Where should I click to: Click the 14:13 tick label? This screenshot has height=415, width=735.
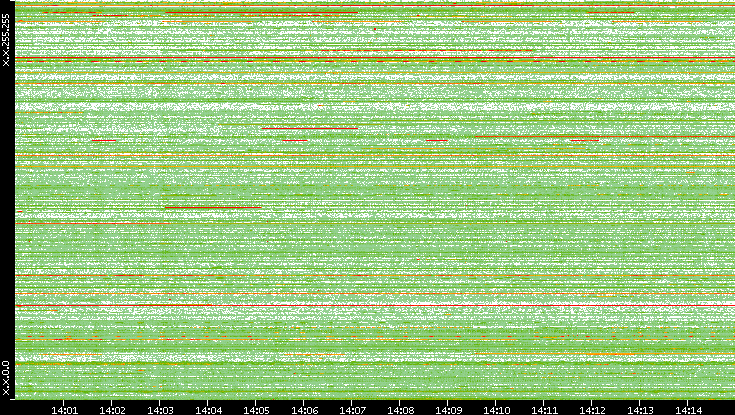pyautogui.click(x=640, y=410)
